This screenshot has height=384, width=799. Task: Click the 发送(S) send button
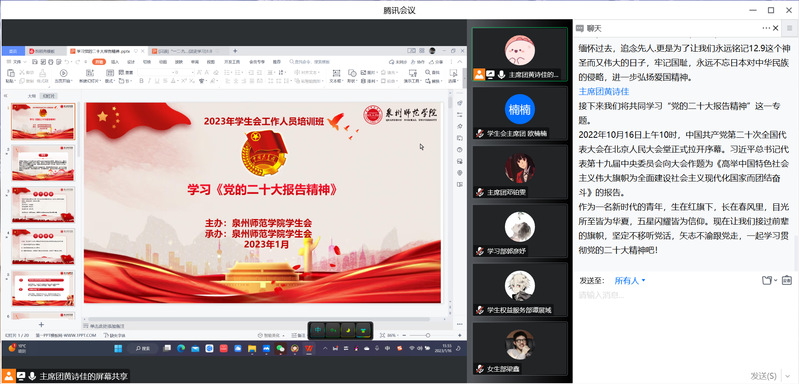click(x=763, y=376)
